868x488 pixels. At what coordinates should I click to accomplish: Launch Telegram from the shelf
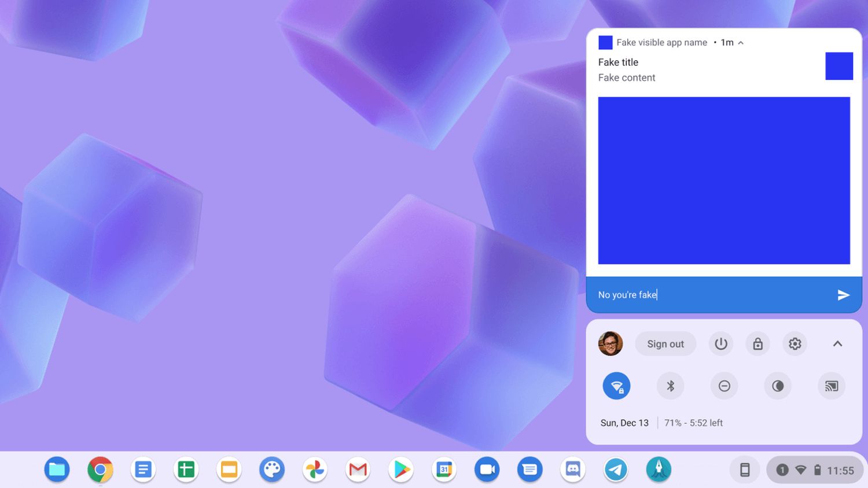(x=616, y=469)
